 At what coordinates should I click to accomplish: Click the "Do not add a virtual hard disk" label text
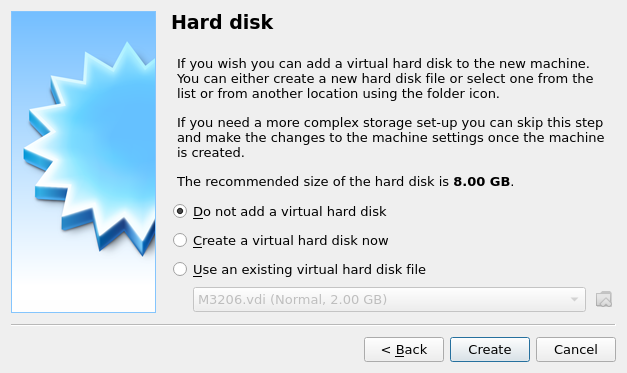pos(290,211)
